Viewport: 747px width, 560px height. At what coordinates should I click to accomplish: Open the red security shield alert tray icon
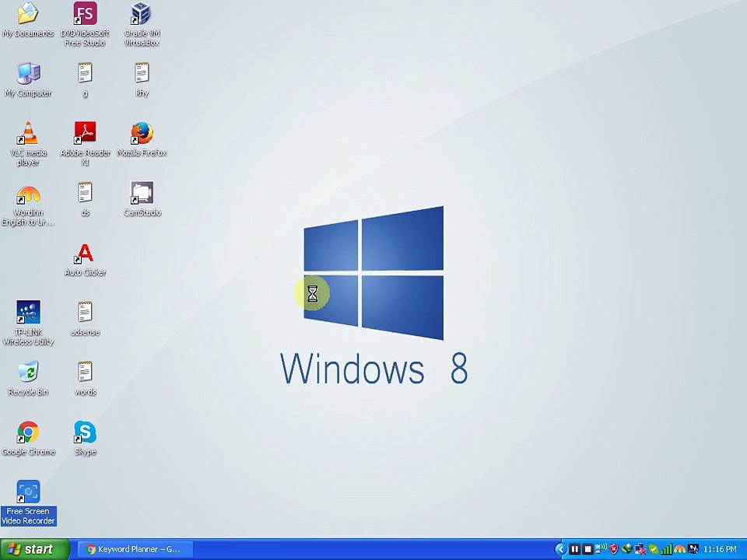(614, 549)
